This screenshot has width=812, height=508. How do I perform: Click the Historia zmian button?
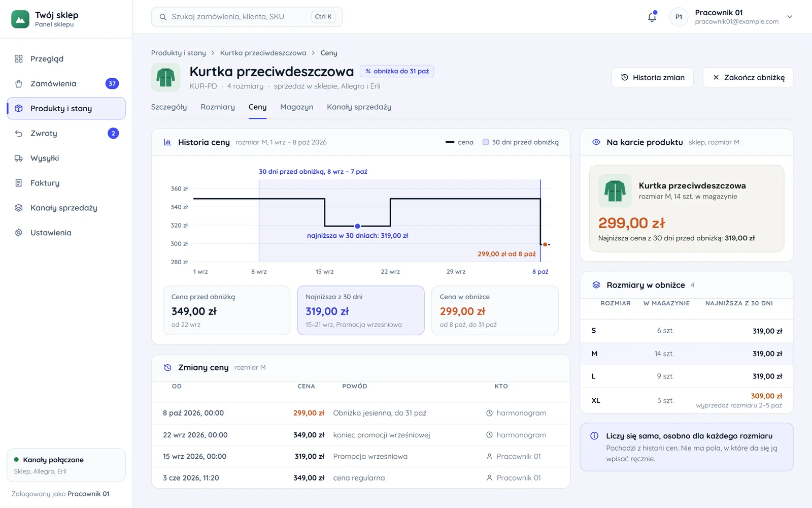(x=652, y=77)
